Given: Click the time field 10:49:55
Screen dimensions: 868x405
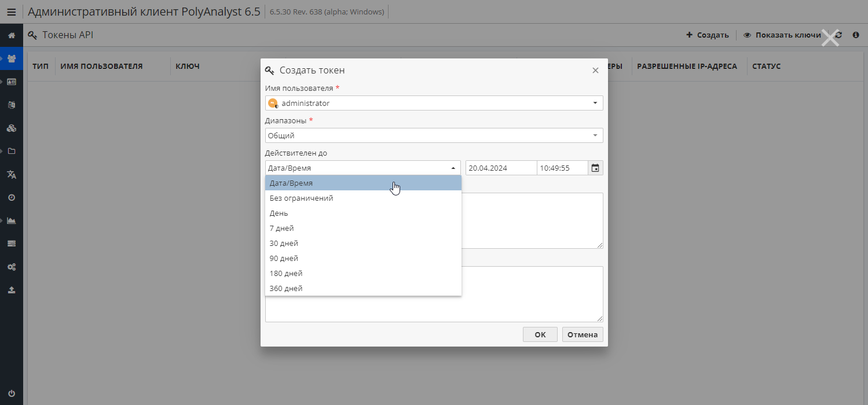Looking at the screenshot, I should click(562, 168).
